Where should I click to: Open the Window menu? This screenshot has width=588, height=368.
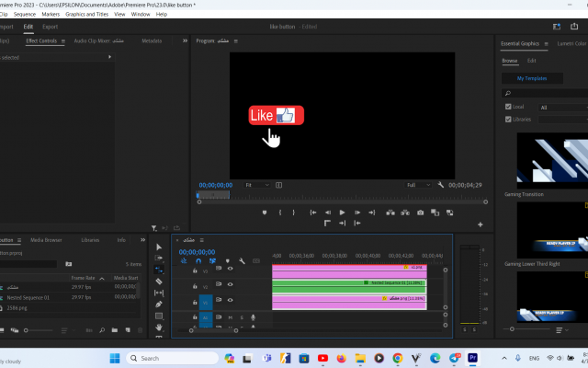[141, 15]
